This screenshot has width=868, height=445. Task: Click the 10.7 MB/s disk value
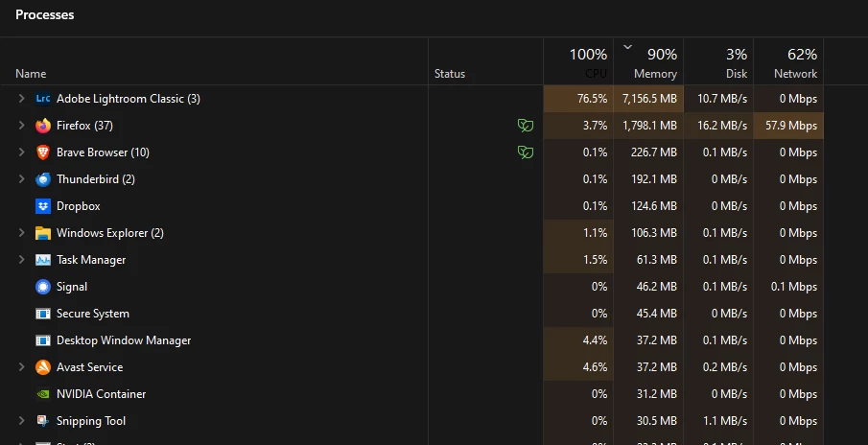(x=722, y=99)
